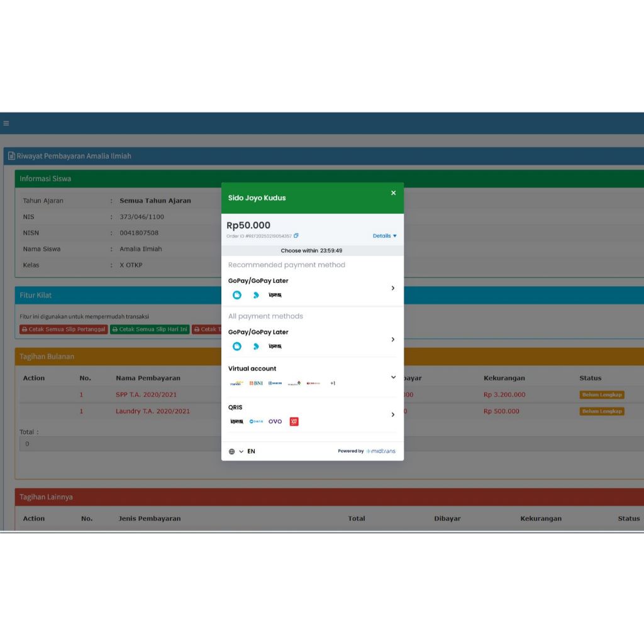The height and width of the screenshot is (644, 644).
Task: Click the GoPay icon under All payment methods
Action: pos(237,347)
